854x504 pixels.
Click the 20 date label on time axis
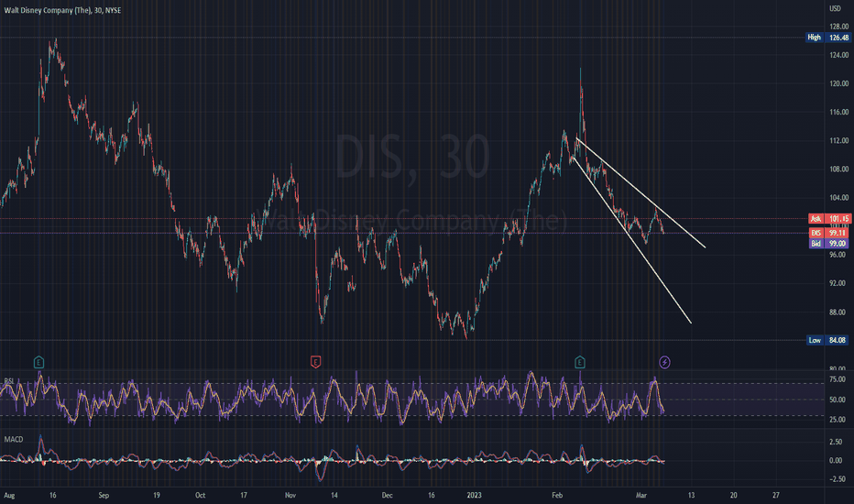[x=734, y=495]
